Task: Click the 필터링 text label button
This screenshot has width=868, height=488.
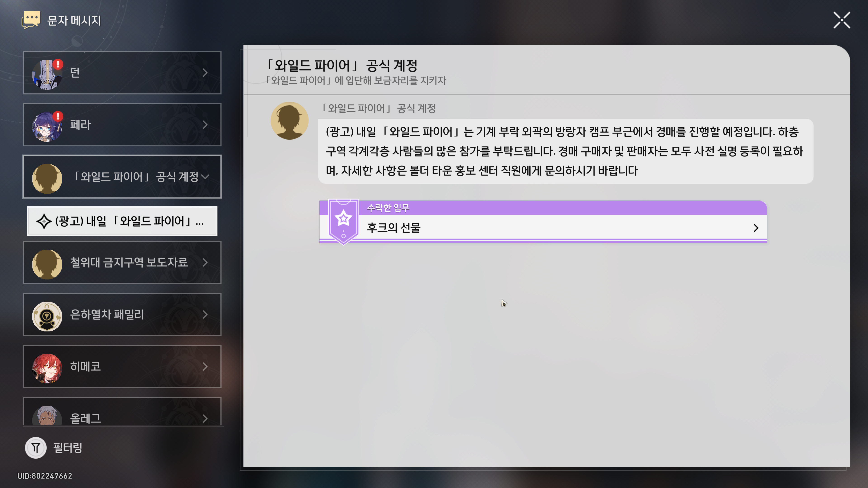Action: tap(68, 448)
